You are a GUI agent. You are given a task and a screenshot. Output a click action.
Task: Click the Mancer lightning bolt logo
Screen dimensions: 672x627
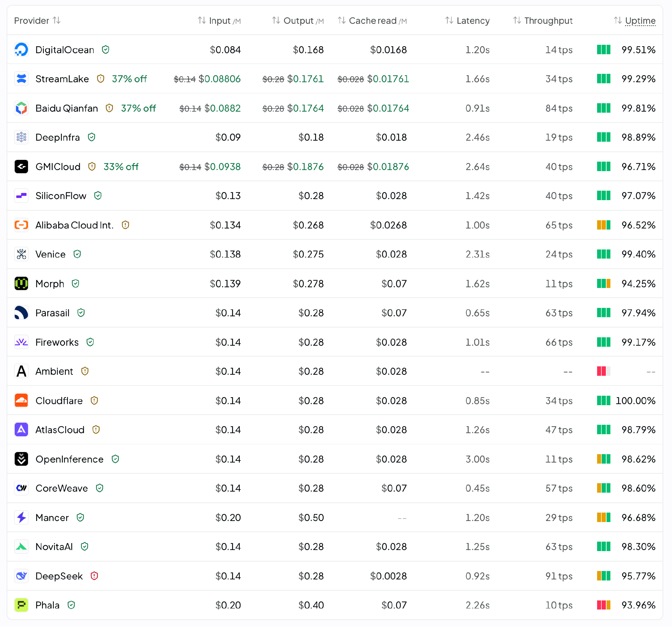pos(21,517)
